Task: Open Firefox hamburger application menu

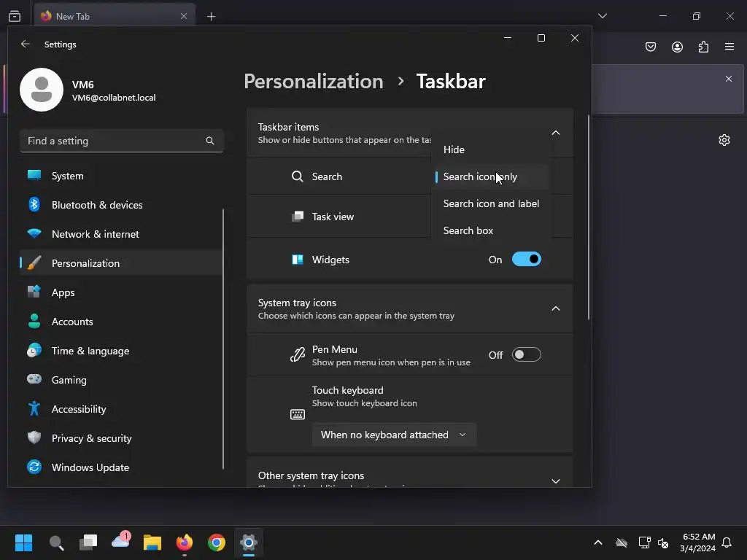Action: tap(729, 47)
